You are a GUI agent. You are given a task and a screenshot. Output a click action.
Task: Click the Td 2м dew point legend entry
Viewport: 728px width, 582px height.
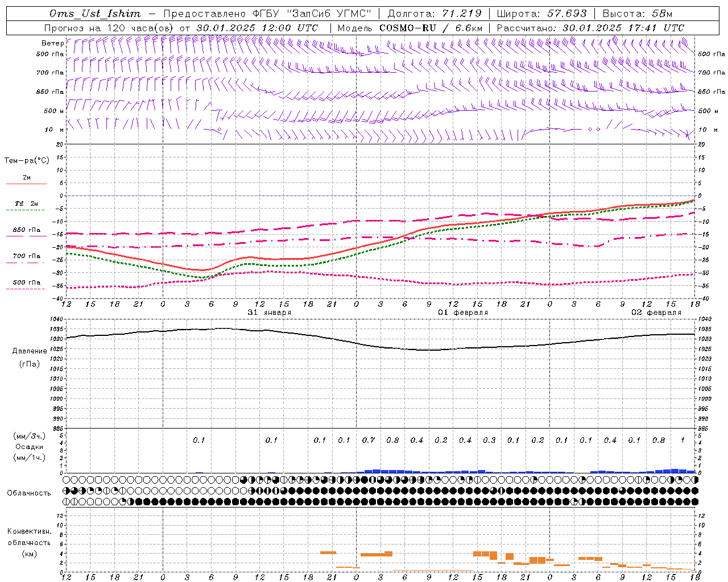coord(26,203)
